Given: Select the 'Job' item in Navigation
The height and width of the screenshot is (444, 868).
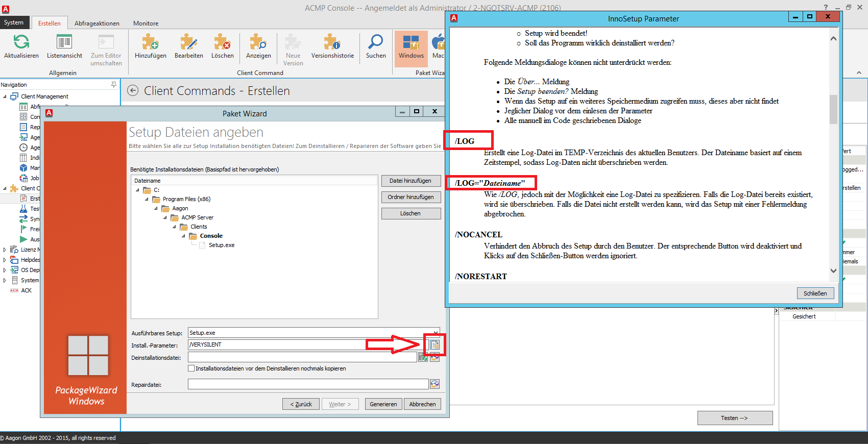Looking at the screenshot, I should click(x=30, y=178).
